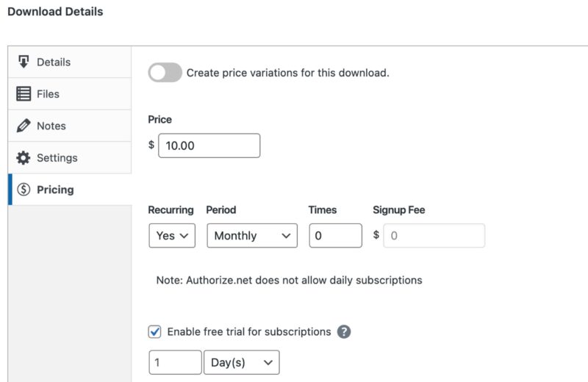Switch to the Files tab label

pos(48,94)
